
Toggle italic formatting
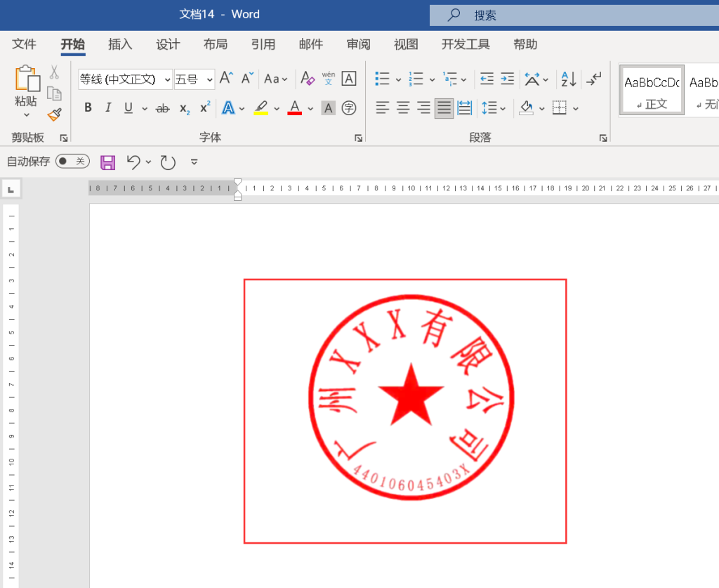click(108, 107)
